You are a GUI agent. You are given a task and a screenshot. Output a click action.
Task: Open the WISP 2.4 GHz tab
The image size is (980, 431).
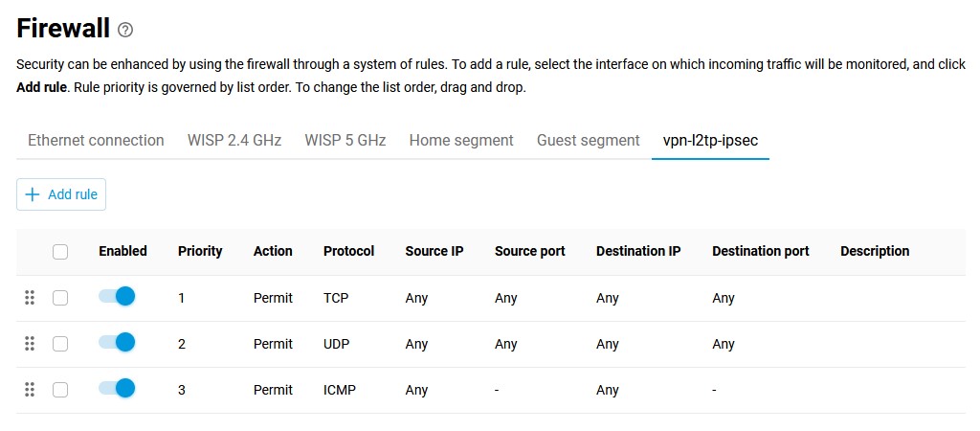click(x=234, y=140)
